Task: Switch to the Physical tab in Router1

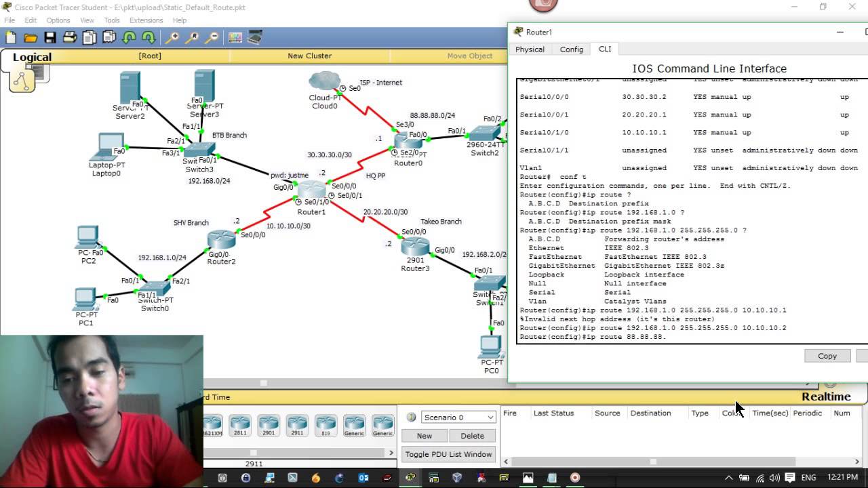Action: pos(530,49)
